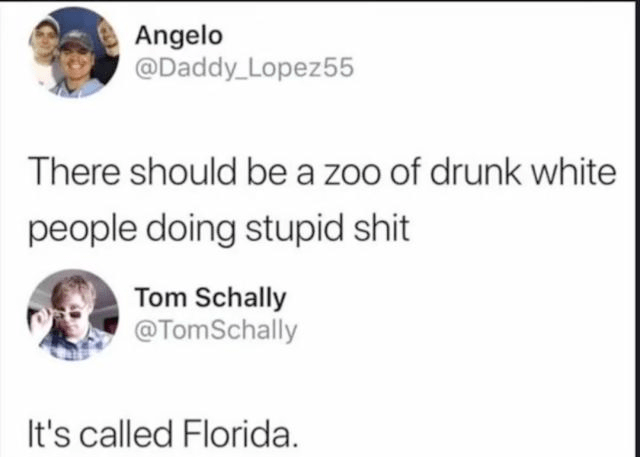
Task: Visit the @TomSchally handle
Action: [215, 329]
